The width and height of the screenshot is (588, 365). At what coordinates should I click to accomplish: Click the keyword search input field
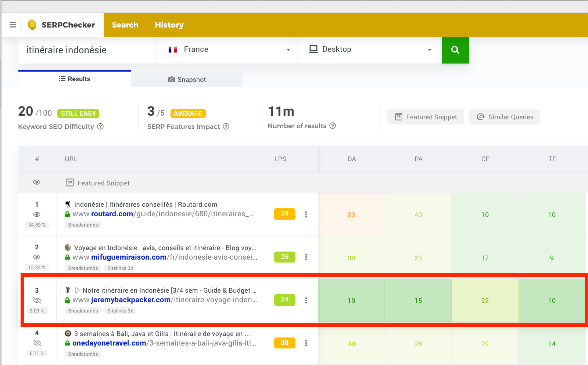(x=88, y=50)
